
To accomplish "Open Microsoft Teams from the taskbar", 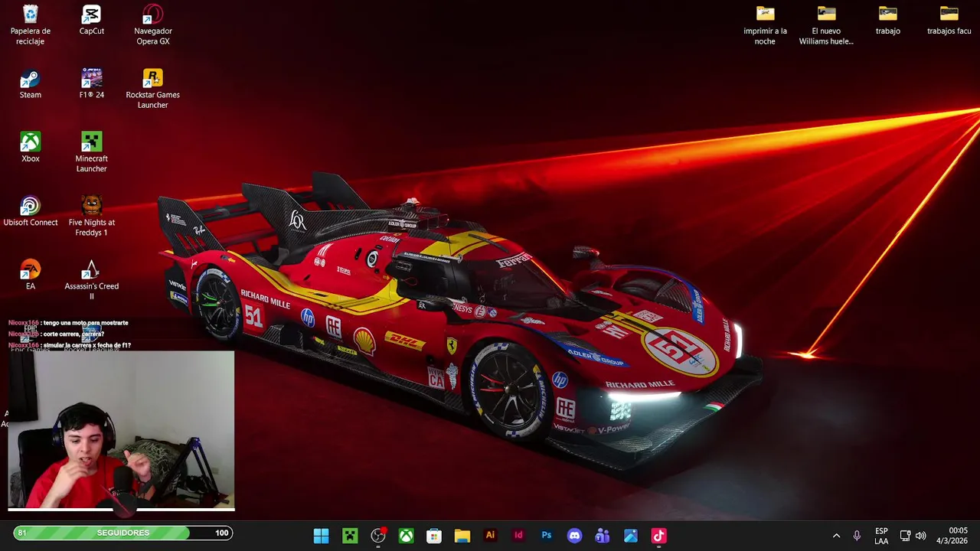I will [x=603, y=536].
